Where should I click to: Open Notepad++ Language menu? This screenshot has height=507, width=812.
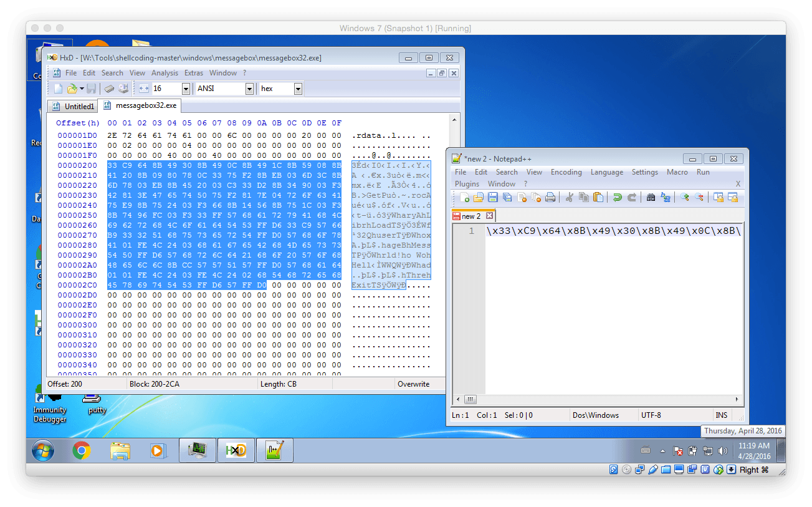606,172
